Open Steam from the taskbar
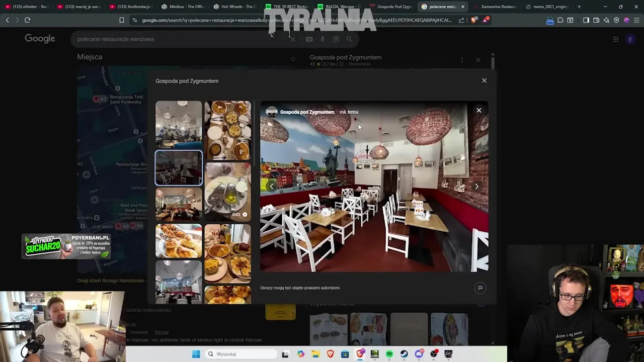644x362 pixels. click(x=404, y=354)
